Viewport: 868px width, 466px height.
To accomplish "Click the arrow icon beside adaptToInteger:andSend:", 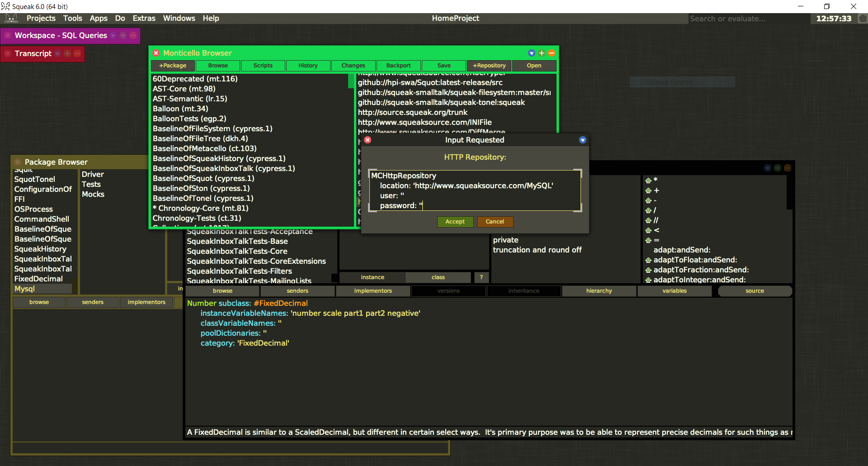I will tap(648, 280).
